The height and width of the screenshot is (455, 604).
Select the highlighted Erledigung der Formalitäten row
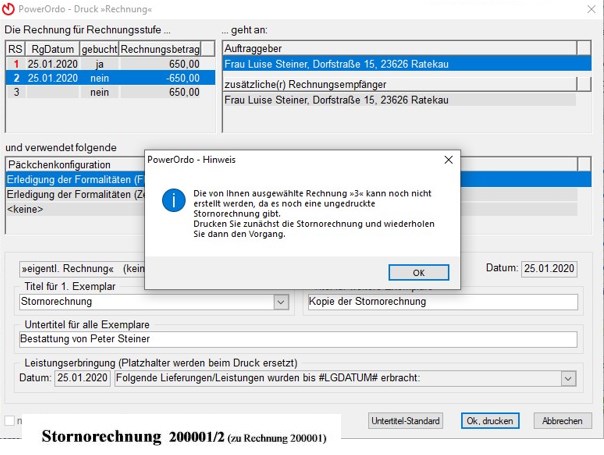click(x=75, y=180)
